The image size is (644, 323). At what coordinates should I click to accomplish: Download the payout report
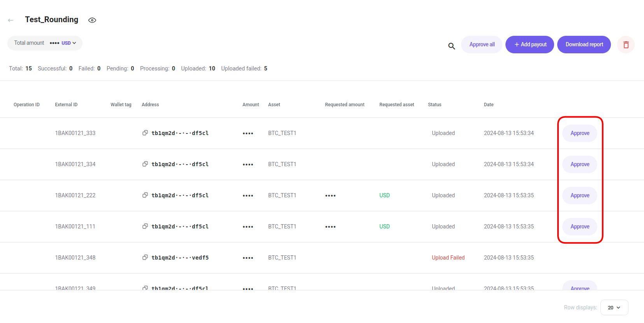coord(584,45)
